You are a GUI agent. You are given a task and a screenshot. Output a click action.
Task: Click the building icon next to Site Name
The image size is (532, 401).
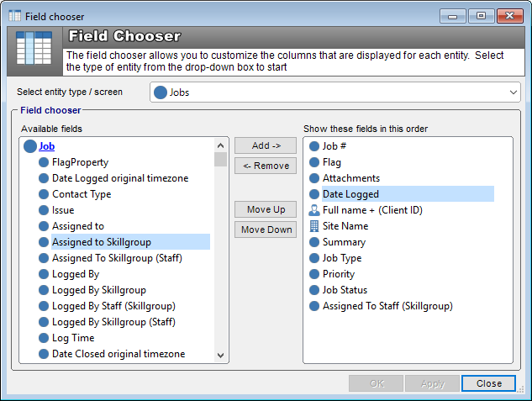point(314,226)
